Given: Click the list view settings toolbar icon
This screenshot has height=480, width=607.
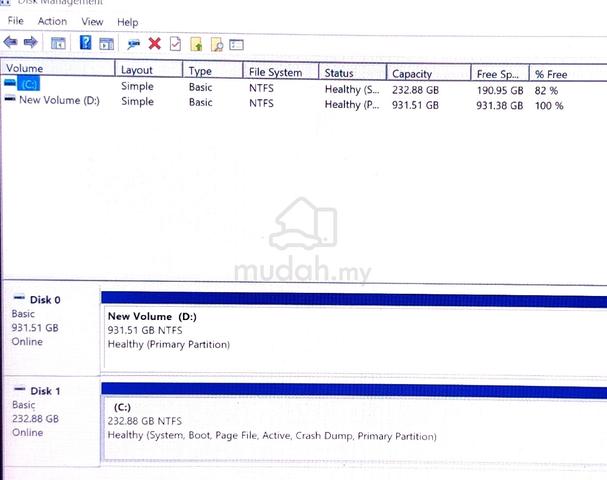Looking at the screenshot, I should [x=236, y=45].
